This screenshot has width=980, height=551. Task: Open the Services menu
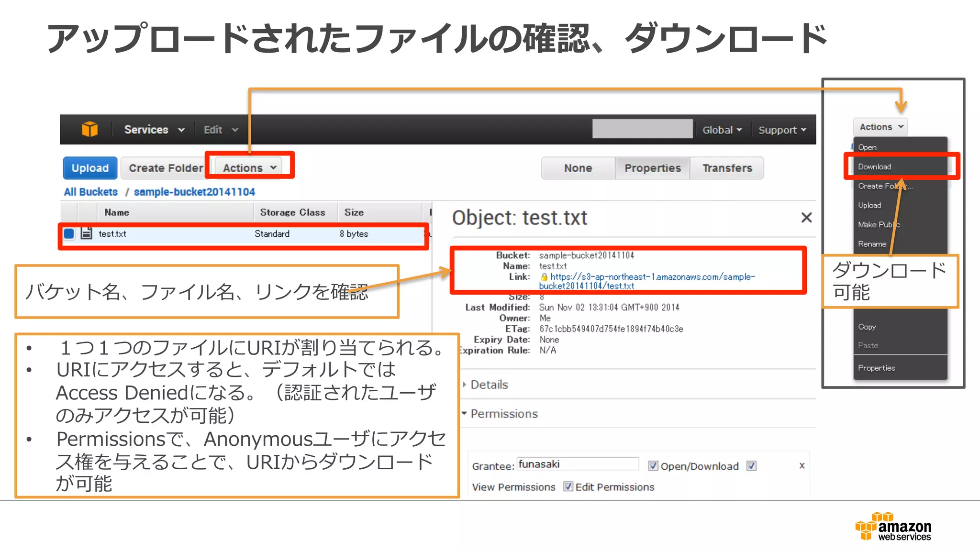click(x=154, y=130)
